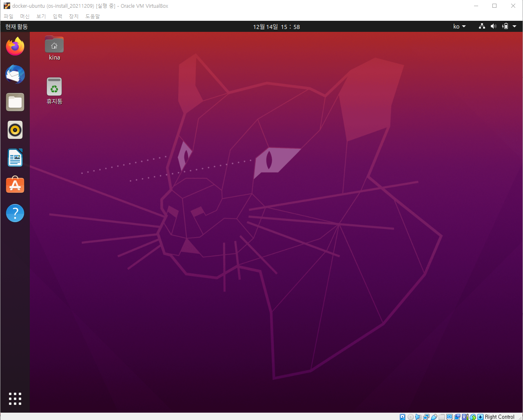Open the 도움말 menu
Screen dimensions: 523x420
point(93,16)
